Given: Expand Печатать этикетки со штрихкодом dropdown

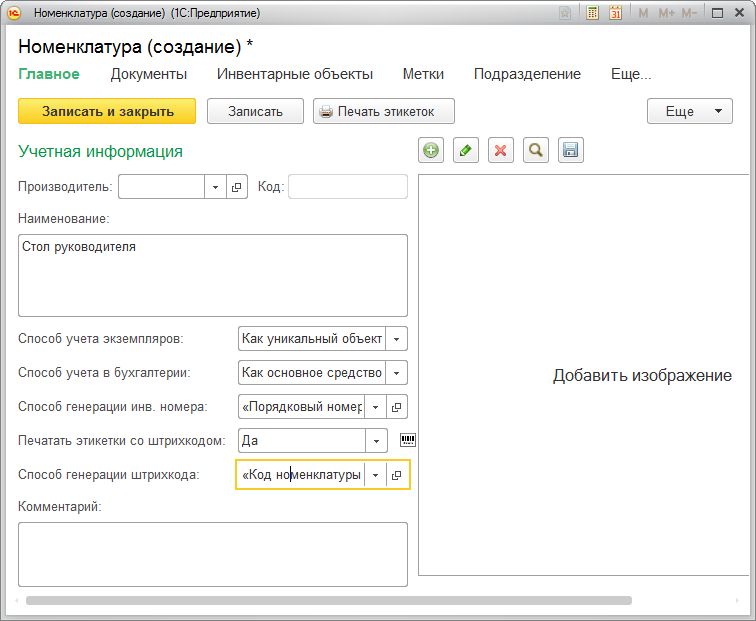Looking at the screenshot, I should coord(376,440).
